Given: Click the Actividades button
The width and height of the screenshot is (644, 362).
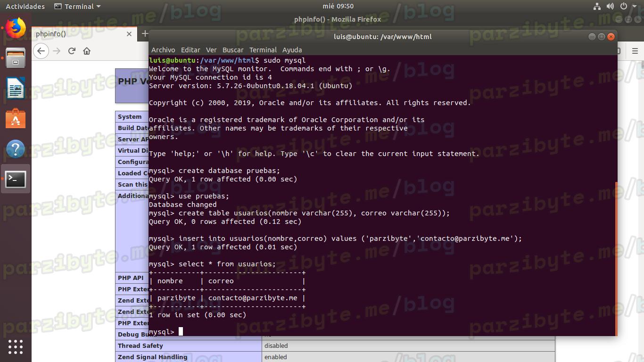Looking at the screenshot, I should click(x=25, y=6).
